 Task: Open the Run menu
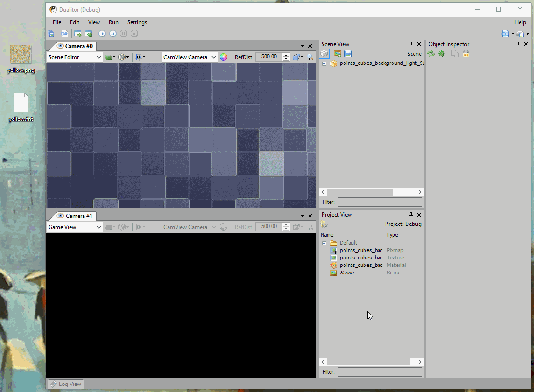tap(113, 22)
